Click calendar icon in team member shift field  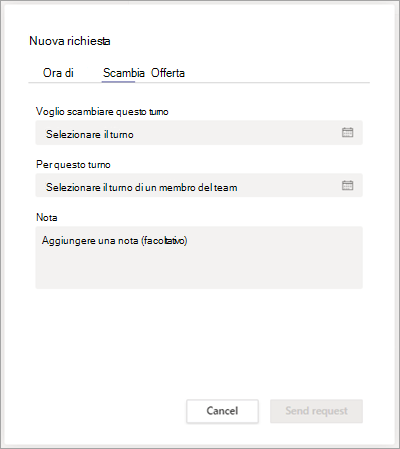click(347, 185)
